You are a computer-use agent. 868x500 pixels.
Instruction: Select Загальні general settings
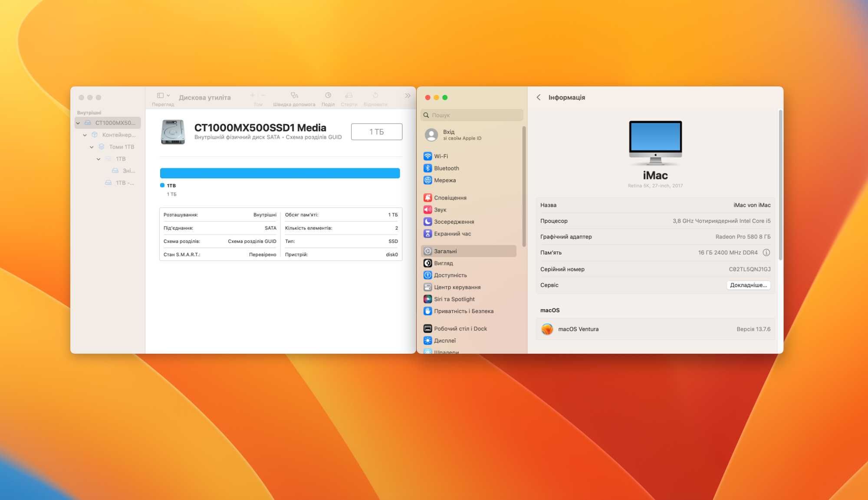click(469, 251)
